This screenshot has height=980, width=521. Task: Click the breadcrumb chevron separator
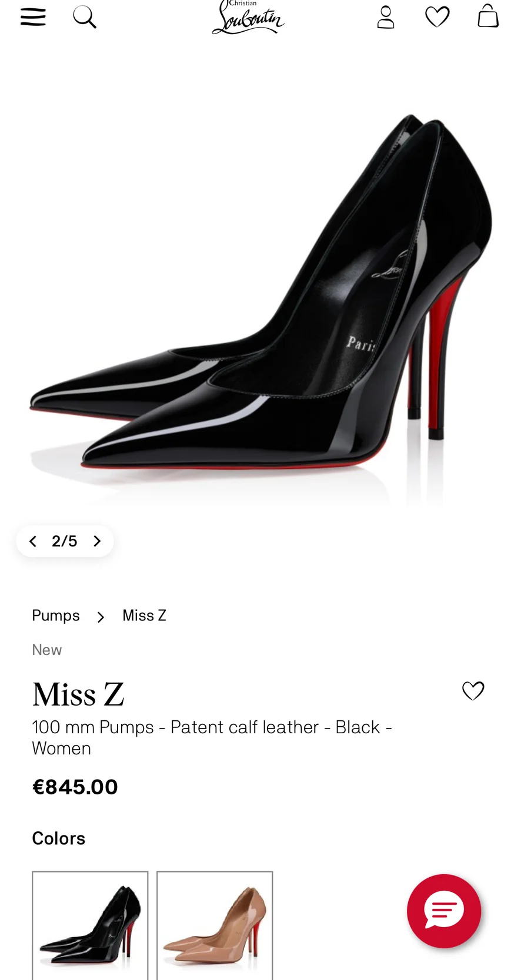[101, 617]
